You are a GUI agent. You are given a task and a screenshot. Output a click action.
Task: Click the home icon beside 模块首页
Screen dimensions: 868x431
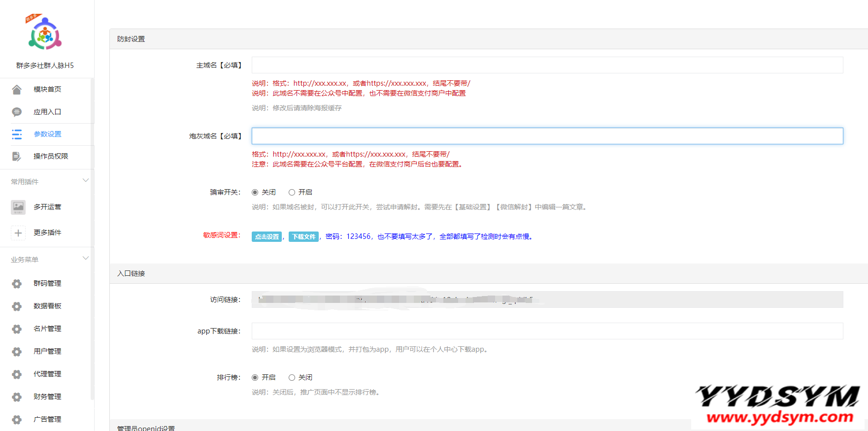click(17, 89)
